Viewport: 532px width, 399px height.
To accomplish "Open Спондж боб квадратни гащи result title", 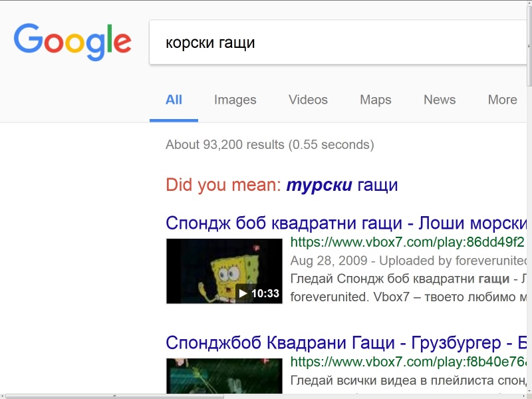I will [346, 223].
